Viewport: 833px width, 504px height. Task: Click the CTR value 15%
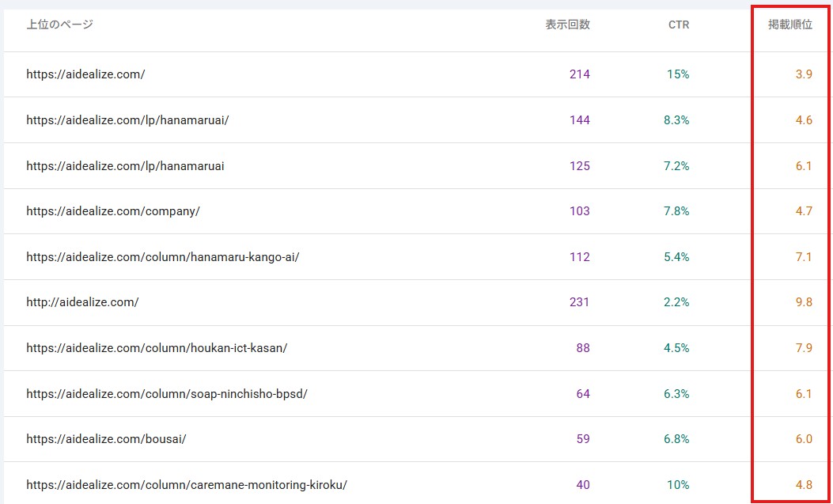678,74
